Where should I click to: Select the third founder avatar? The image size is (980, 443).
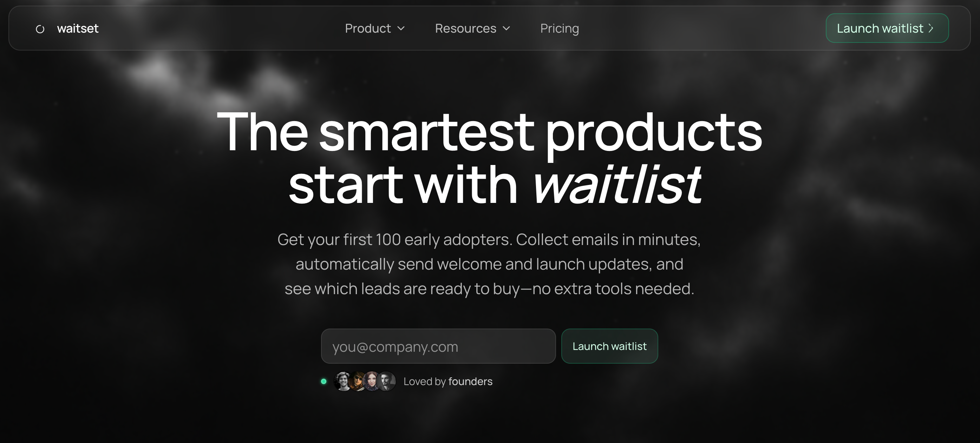tap(372, 382)
